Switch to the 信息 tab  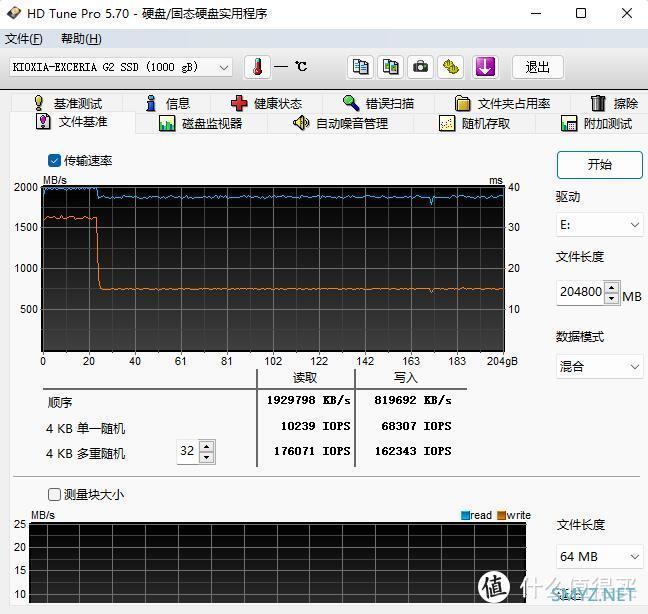tap(167, 103)
